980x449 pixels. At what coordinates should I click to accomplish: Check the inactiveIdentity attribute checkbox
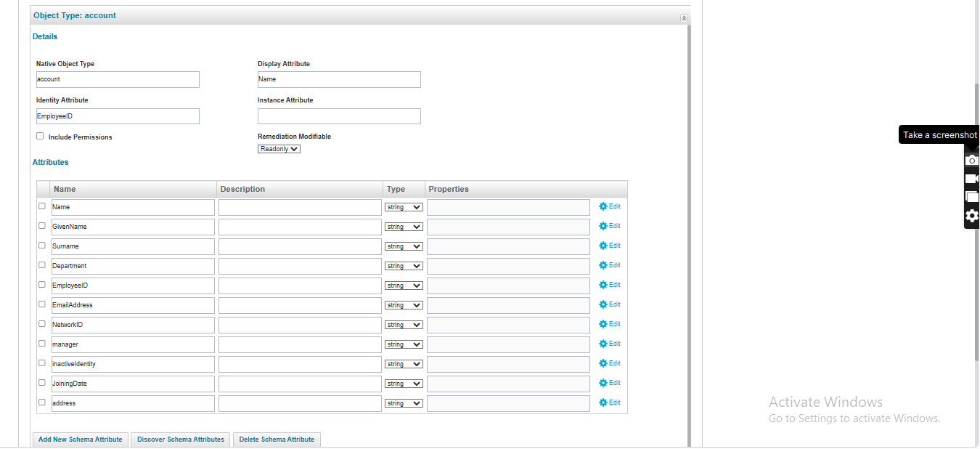(x=42, y=363)
